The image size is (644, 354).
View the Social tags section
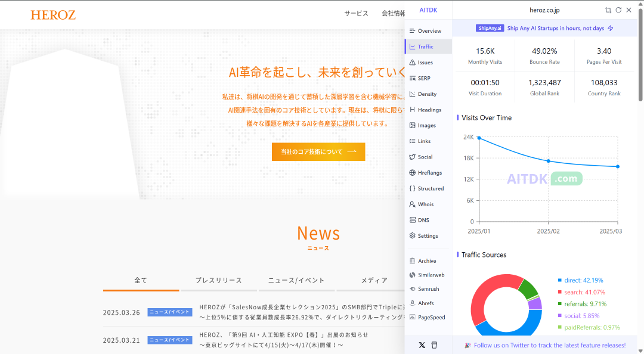click(x=428, y=157)
